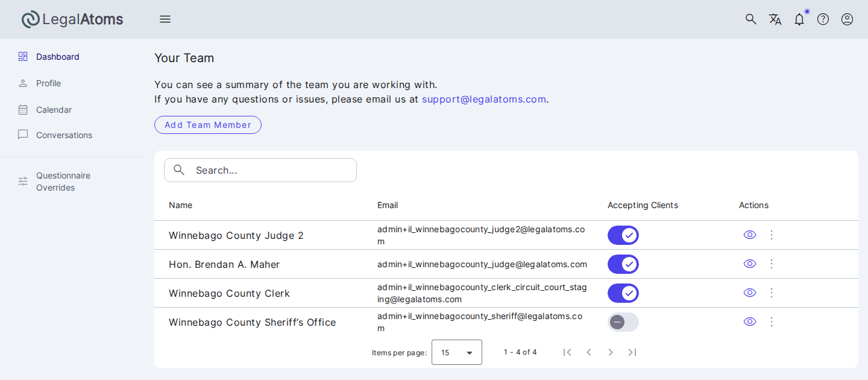Open the help question mark icon
The image size is (868, 380).
click(x=823, y=19)
